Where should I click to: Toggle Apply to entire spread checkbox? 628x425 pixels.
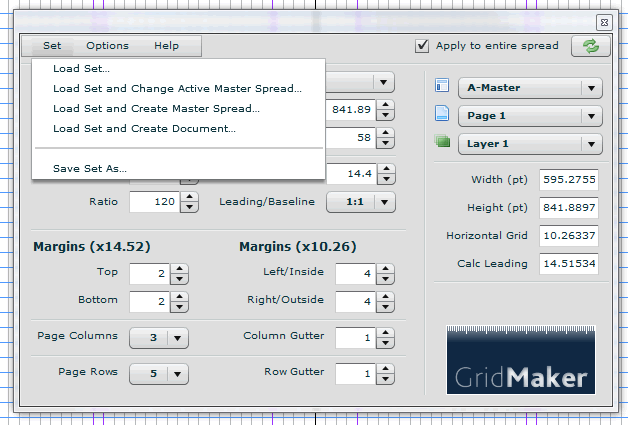tap(422, 46)
